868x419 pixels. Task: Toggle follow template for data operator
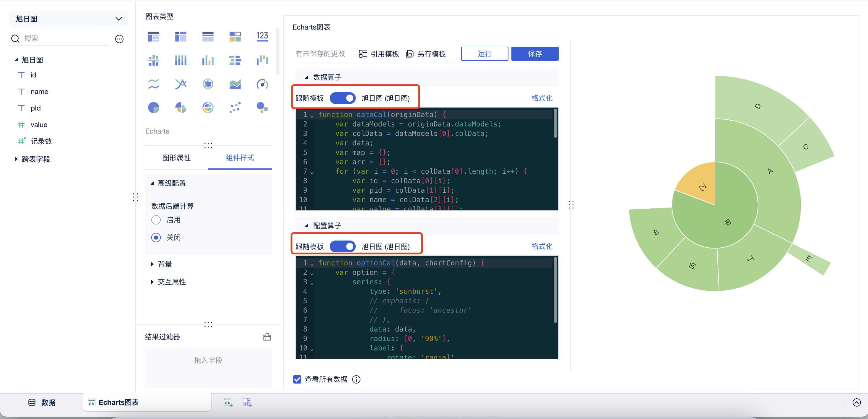[x=342, y=98]
